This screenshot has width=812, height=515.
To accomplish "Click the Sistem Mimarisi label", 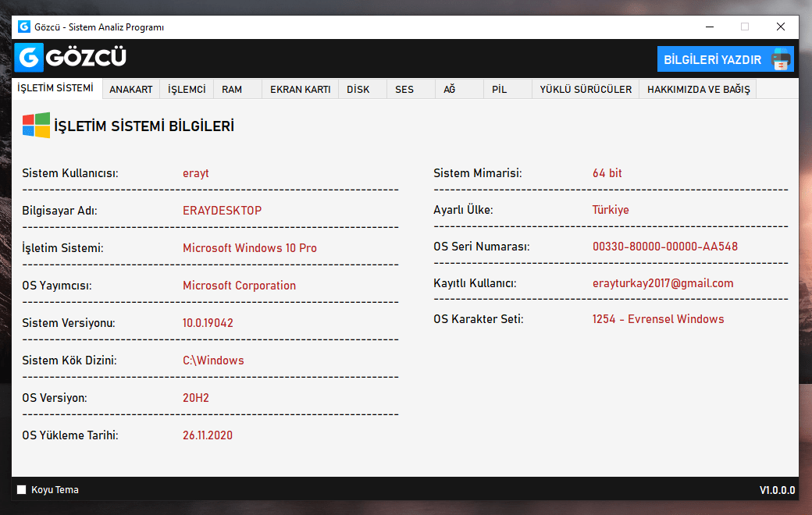I will 478,173.
